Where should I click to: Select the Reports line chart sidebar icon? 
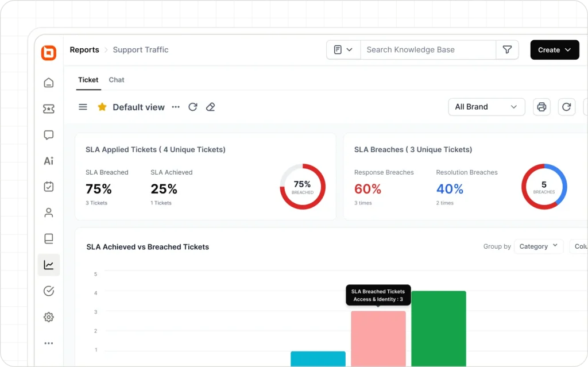point(49,265)
